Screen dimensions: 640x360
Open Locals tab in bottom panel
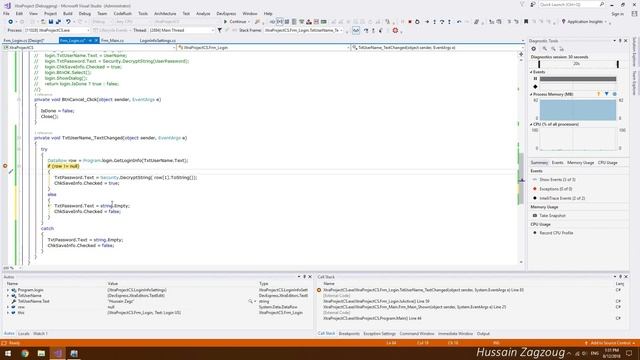click(x=24, y=333)
